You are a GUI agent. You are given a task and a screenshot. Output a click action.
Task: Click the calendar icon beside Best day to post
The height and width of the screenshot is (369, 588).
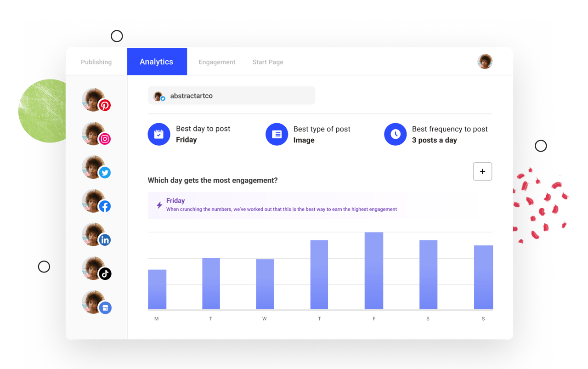[159, 134]
